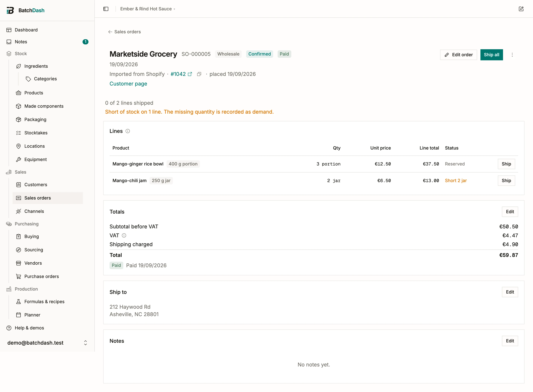Ship the Mango-ginger rice bowl line
The height and width of the screenshot is (392, 533).
tap(506, 164)
